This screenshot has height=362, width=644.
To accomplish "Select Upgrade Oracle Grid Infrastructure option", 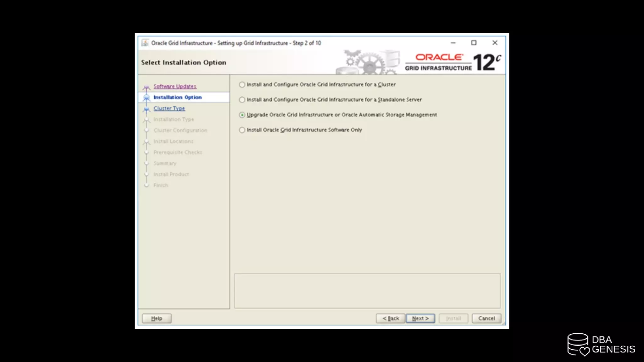I will 242,115.
